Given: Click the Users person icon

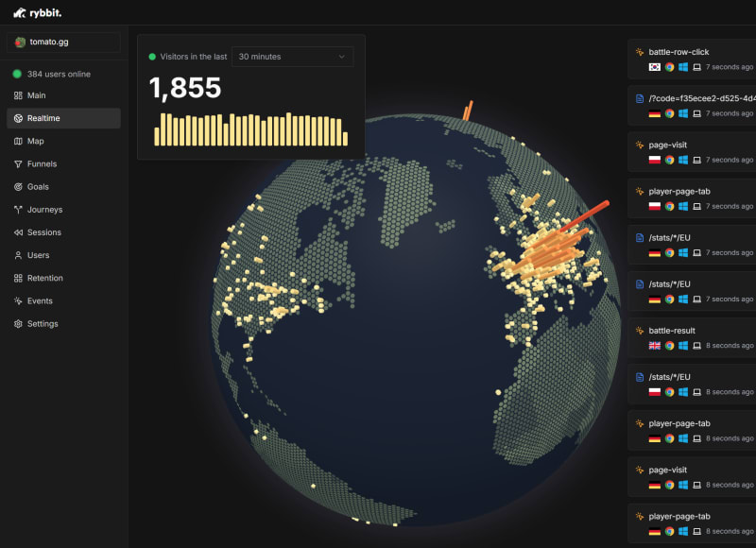Looking at the screenshot, I should [x=18, y=255].
